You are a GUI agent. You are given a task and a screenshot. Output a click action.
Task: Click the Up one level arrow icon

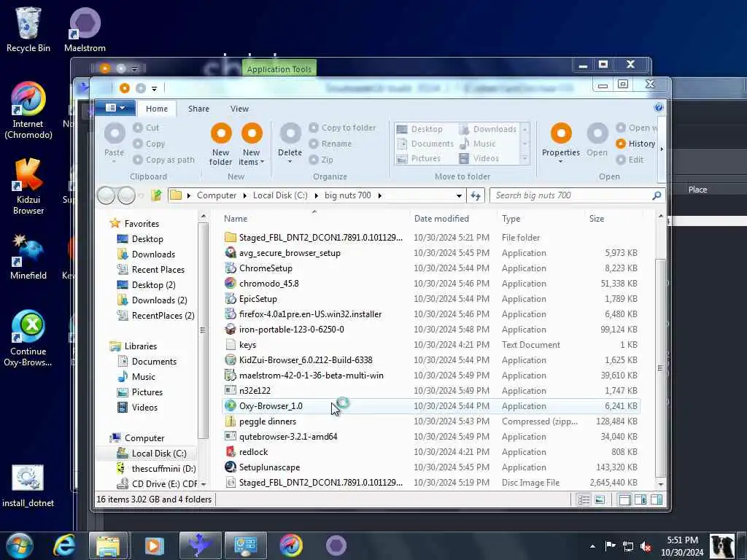(156, 195)
